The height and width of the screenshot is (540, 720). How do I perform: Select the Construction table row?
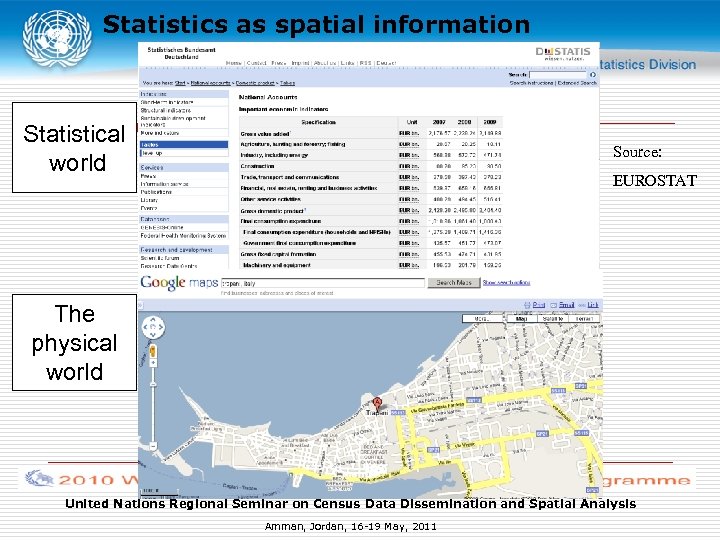371,166
